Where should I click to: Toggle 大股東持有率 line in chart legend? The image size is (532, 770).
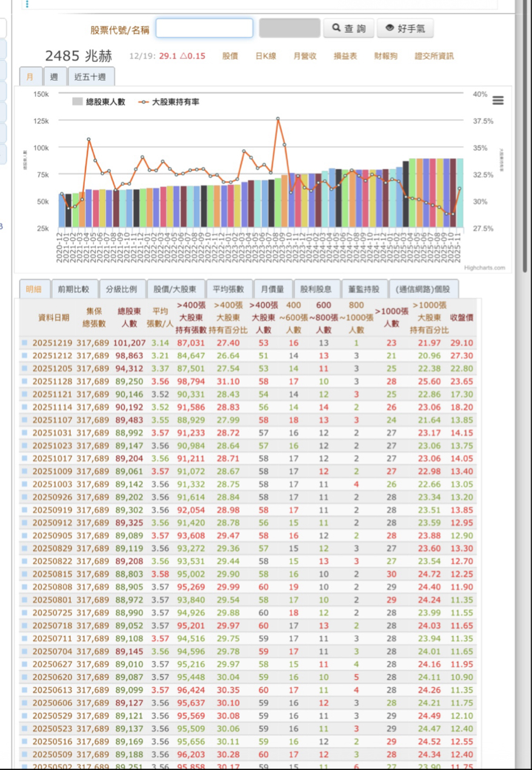tap(168, 102)
